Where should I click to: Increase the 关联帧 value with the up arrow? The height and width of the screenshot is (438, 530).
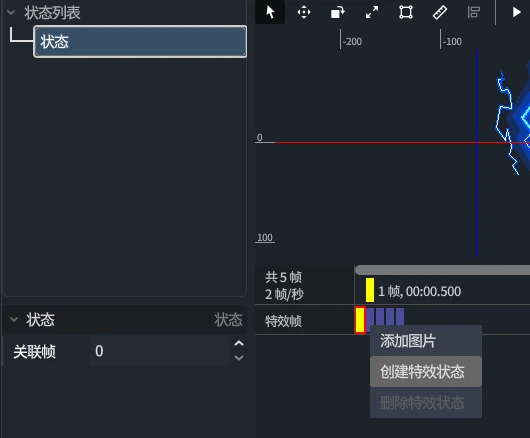(x=239, y=344)
